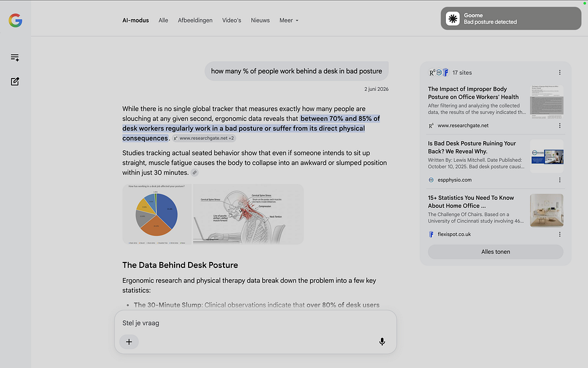Open the AI mode history list icon

click(15, 58)
